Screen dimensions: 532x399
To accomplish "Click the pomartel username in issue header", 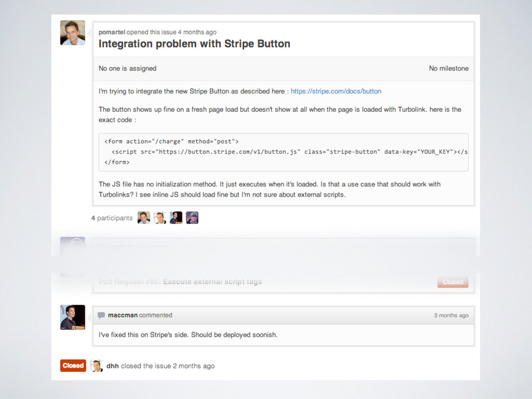I will click(112, 32).
